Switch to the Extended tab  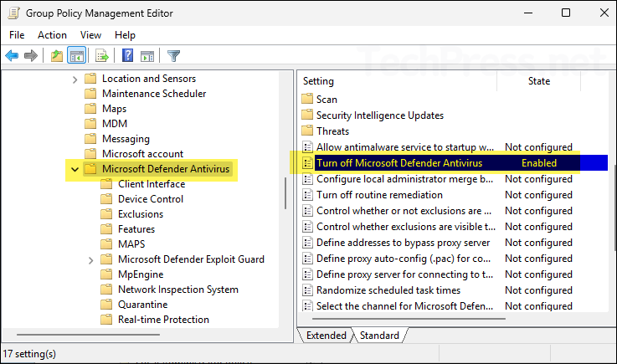(x=326, y=336)
